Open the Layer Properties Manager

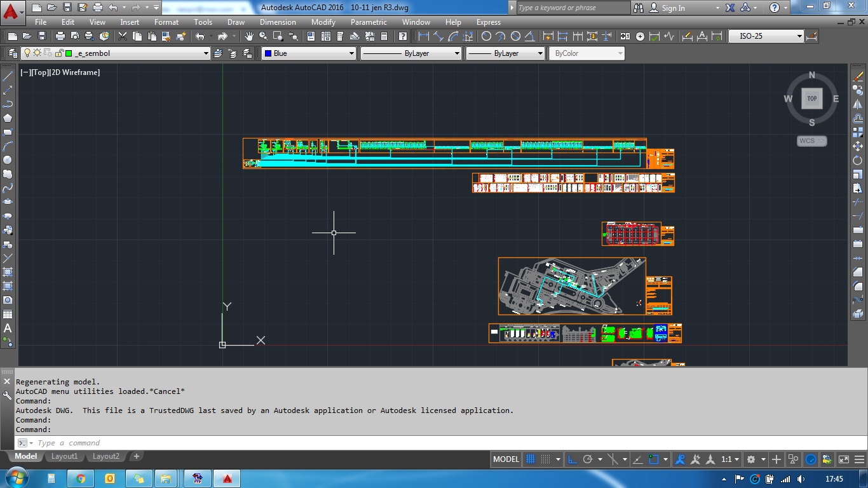(x=13, y=53)
